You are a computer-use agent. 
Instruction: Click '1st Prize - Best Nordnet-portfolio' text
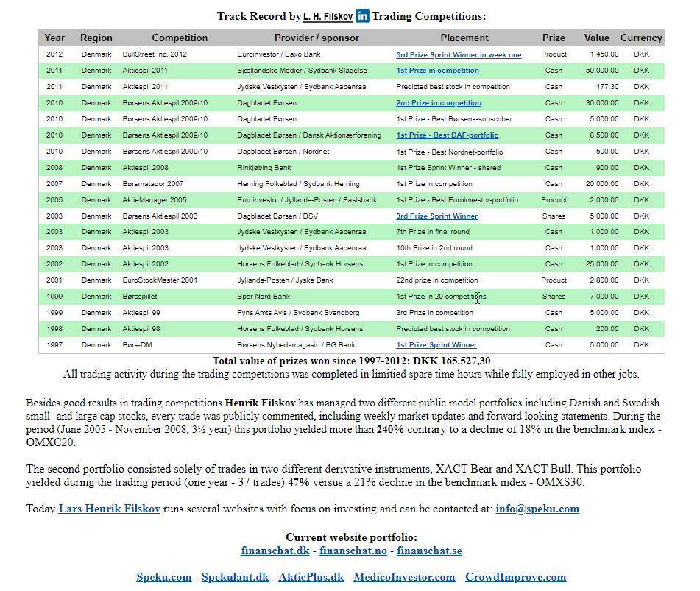pyautogui.click(x=450, y=152)
